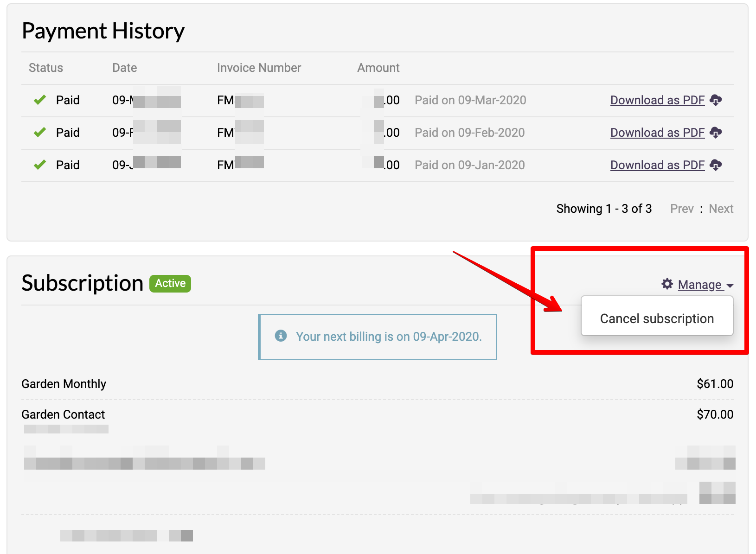Click the $61.00 price
This screenshot has height=554, width=756.
[x=715, y=384]
